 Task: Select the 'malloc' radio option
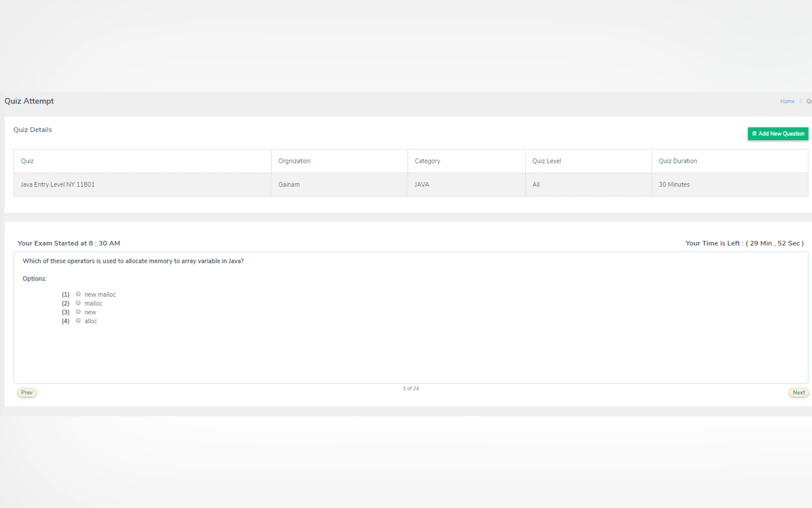[78, 303]
